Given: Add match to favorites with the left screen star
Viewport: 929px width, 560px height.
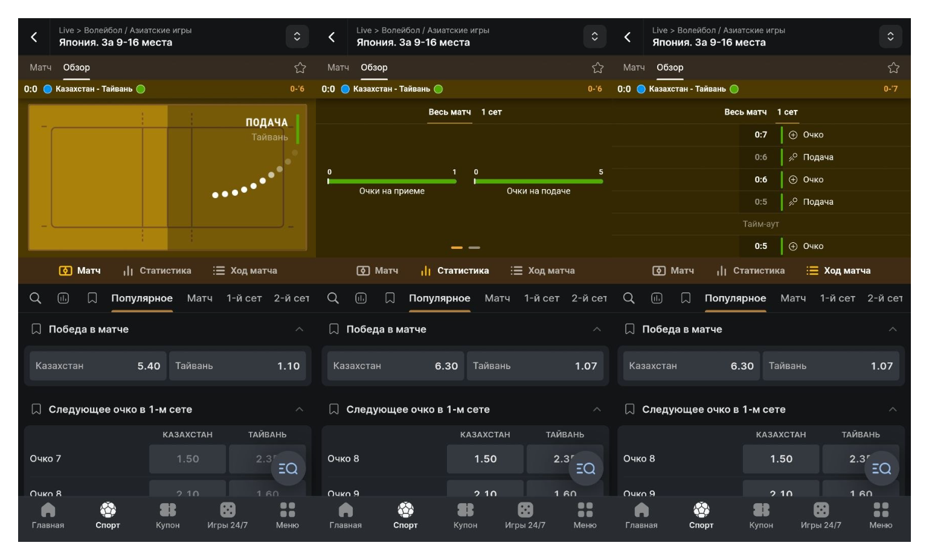Looking at the screenshot, I should (300, 68).
